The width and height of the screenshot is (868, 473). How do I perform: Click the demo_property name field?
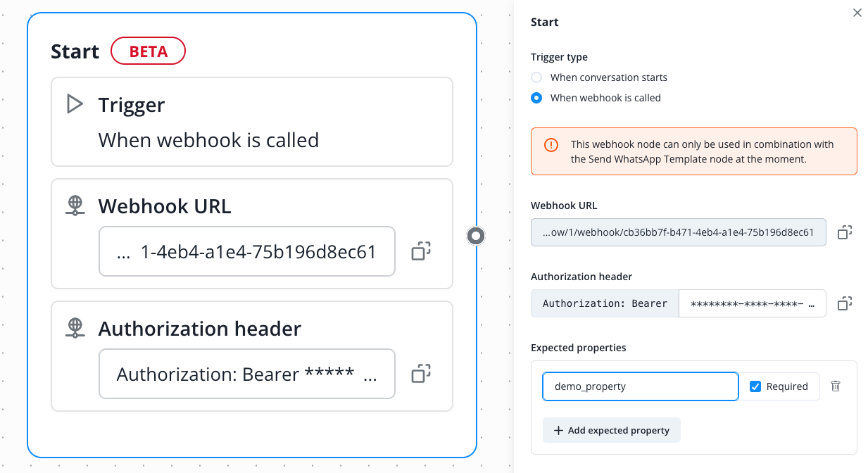point(641,386)
